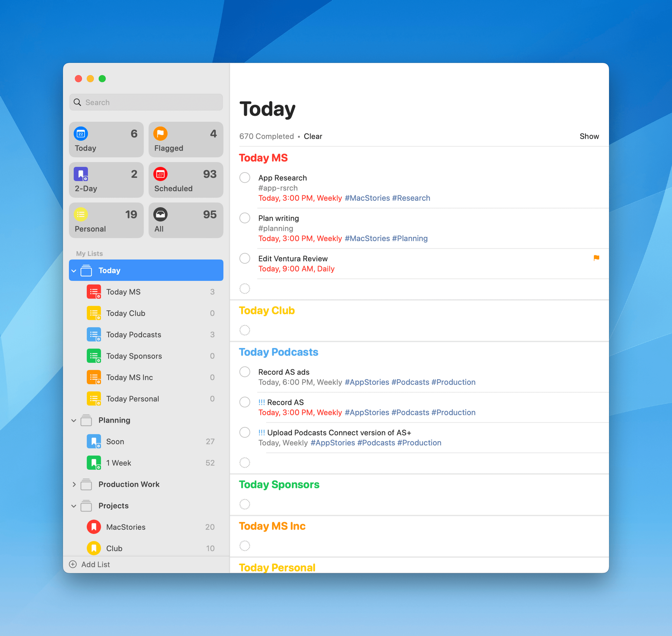Viewport: 672px width, 636px height.
Task: Click the Production Work folder icon
Action: [86, 484]
